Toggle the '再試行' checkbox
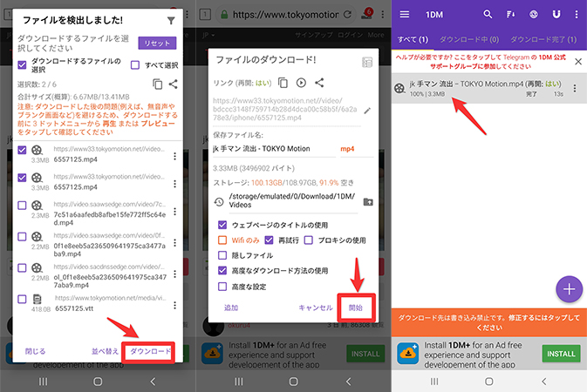587x392 pixels. 269,240
